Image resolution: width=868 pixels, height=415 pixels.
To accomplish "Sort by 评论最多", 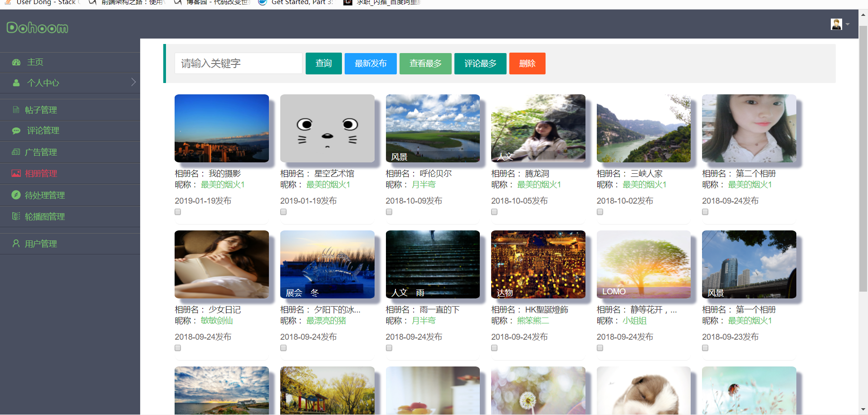I will 480,63.
